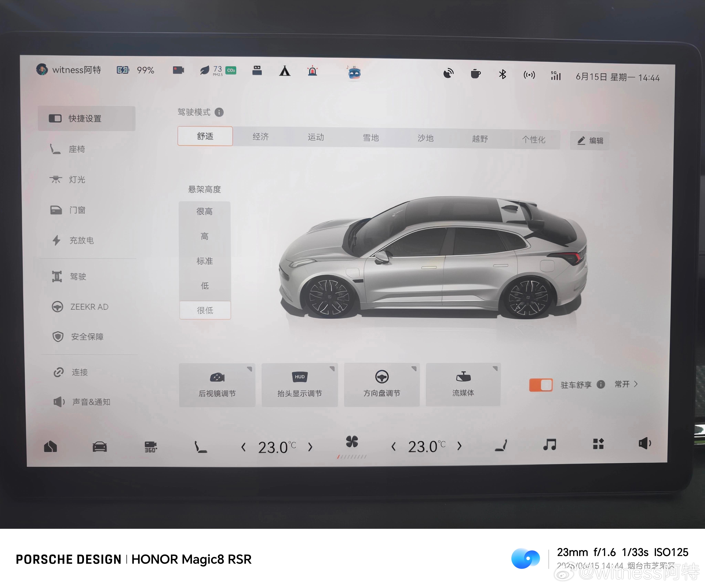This screenshot has height=588, width=705.
Task: Open the satellite dish icon in status bar
Action: tap(448, 73)
